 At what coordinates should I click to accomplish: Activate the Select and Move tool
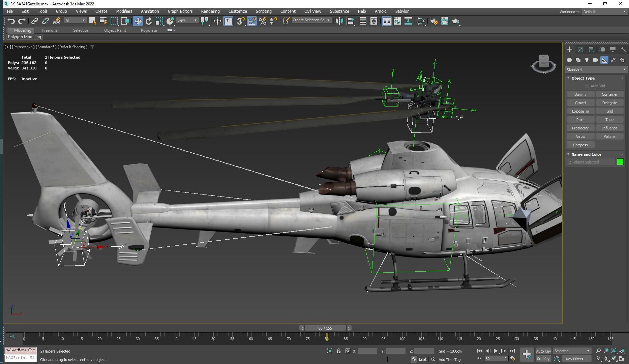[x=138, y=21]
